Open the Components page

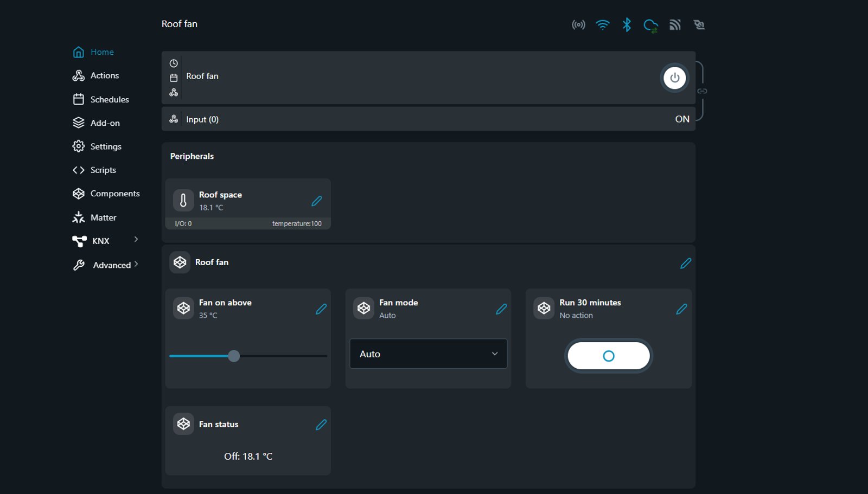click(x=106, y=194)
